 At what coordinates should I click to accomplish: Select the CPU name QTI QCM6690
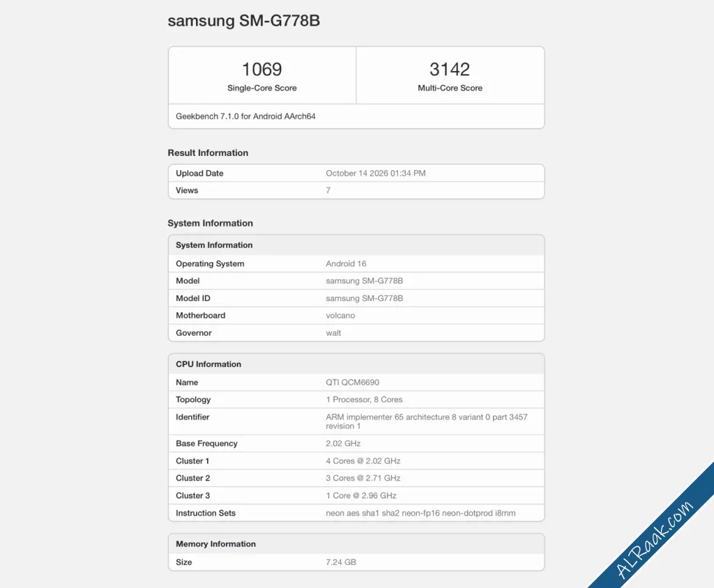tap(352, 382)
